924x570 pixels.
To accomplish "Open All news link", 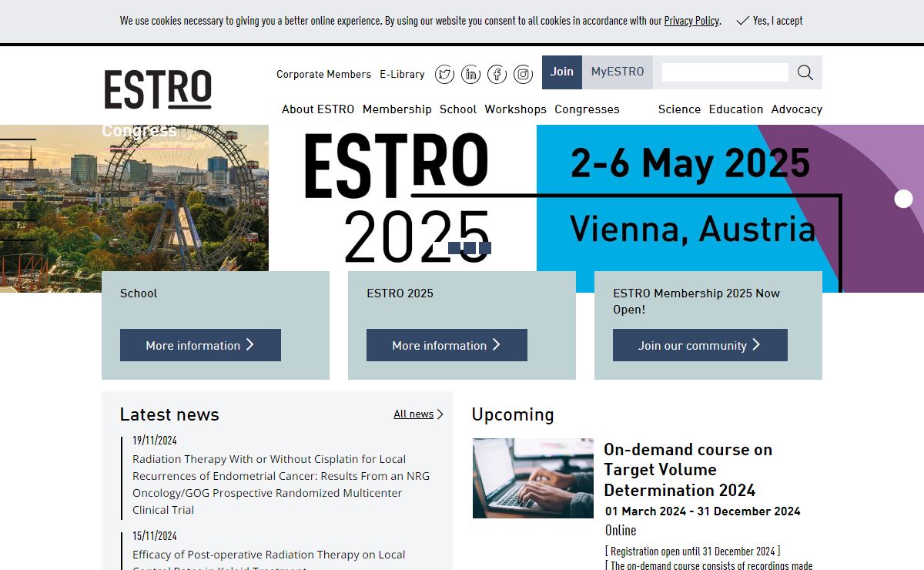I will [413, 414].
